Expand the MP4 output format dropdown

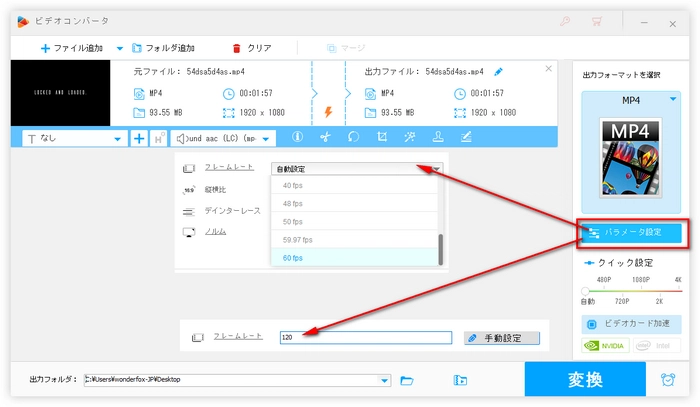coord(673,100)
